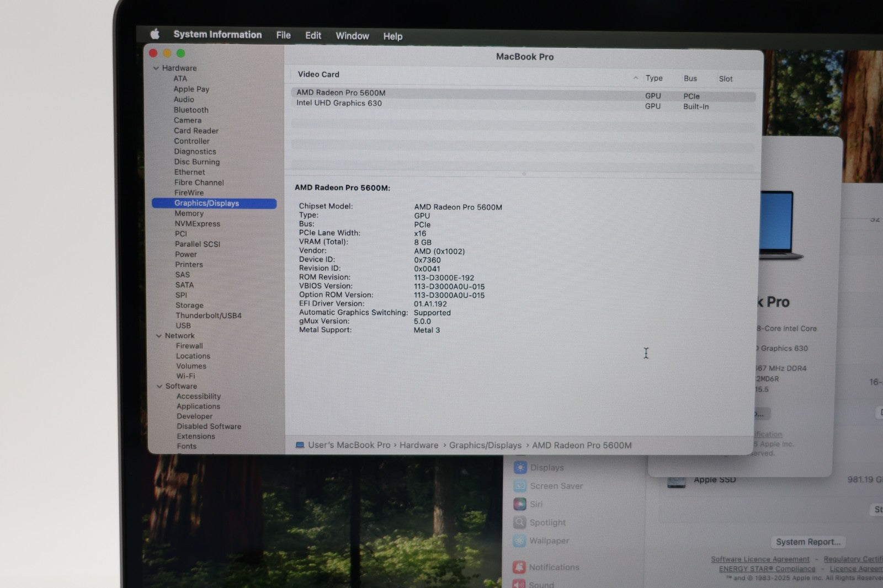Open the Help menu

click(393, 36)
